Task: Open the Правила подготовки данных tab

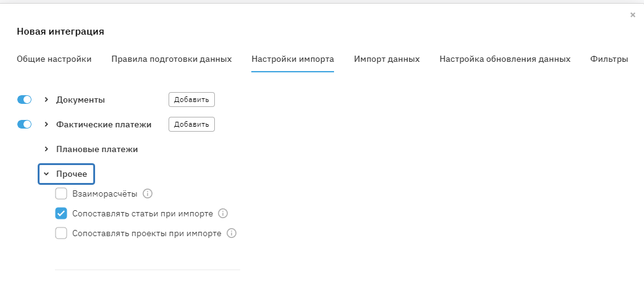Action: [x=172, y=59]
